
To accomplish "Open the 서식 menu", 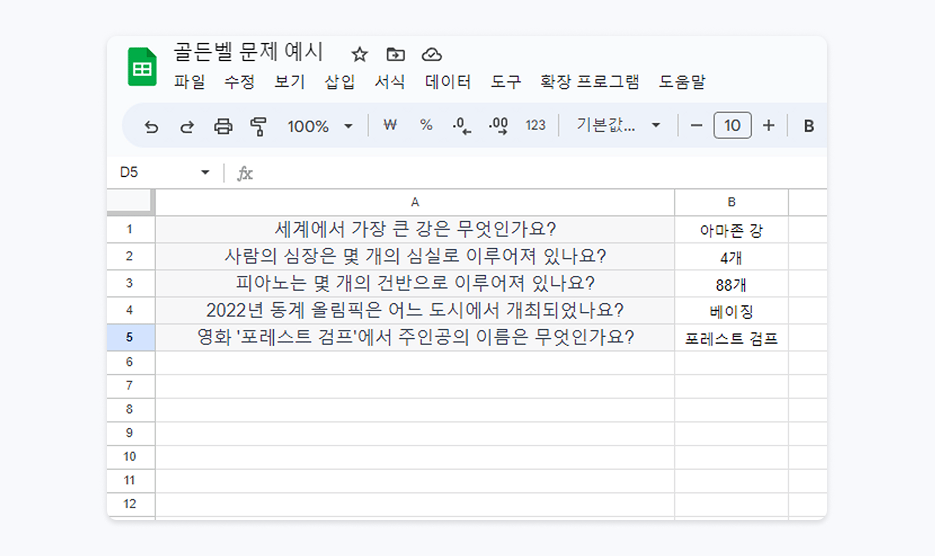I will click(390, 82).
